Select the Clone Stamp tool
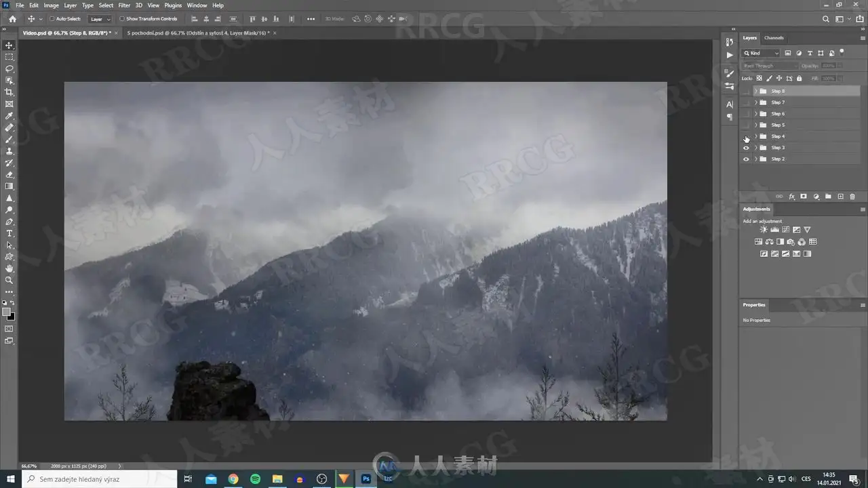868x488 pixels. [9, 151]
